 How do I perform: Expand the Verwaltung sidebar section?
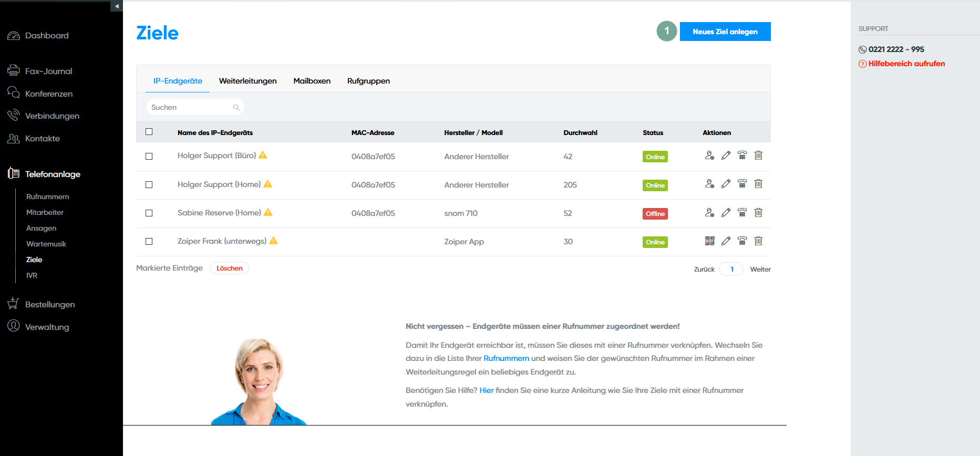tap(47, 327)
